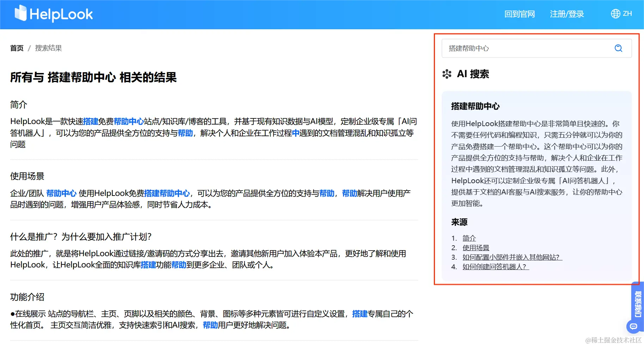Open the chat bubble widget icon
The width and height of the screenshot is (644, 346).
[633, 327]
